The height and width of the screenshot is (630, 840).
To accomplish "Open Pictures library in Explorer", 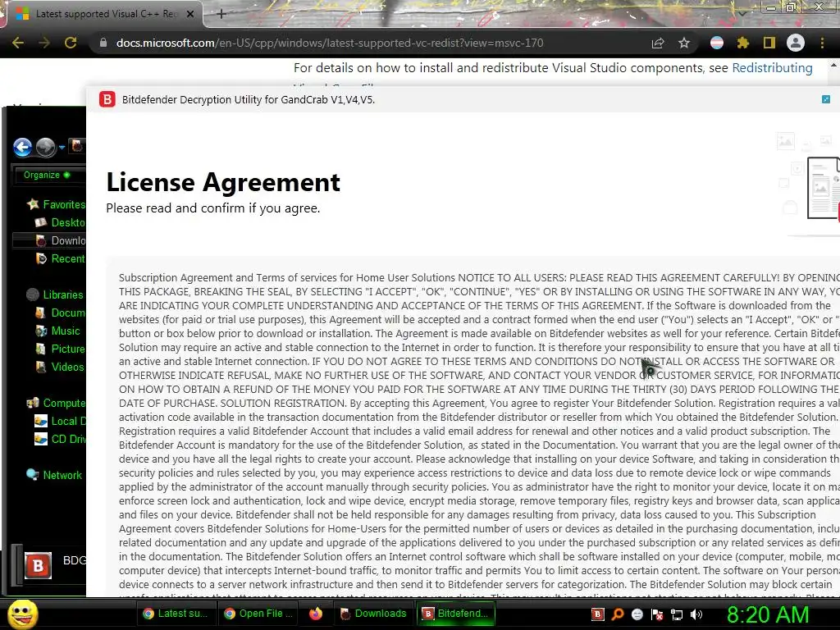I will pos(60,349).
